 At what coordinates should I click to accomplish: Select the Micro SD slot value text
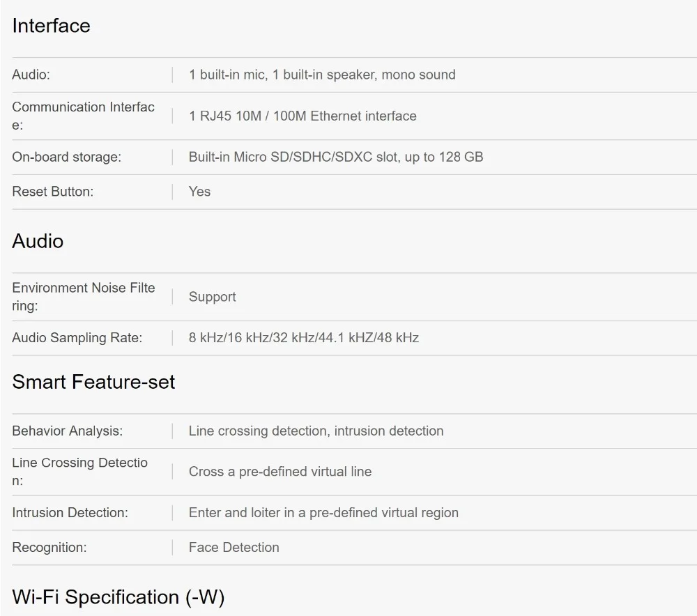(x=335, y=157)
